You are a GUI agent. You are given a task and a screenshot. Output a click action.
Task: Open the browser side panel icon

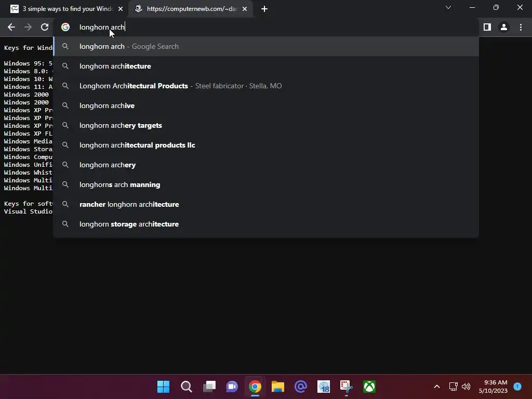(x=487, y=27)
